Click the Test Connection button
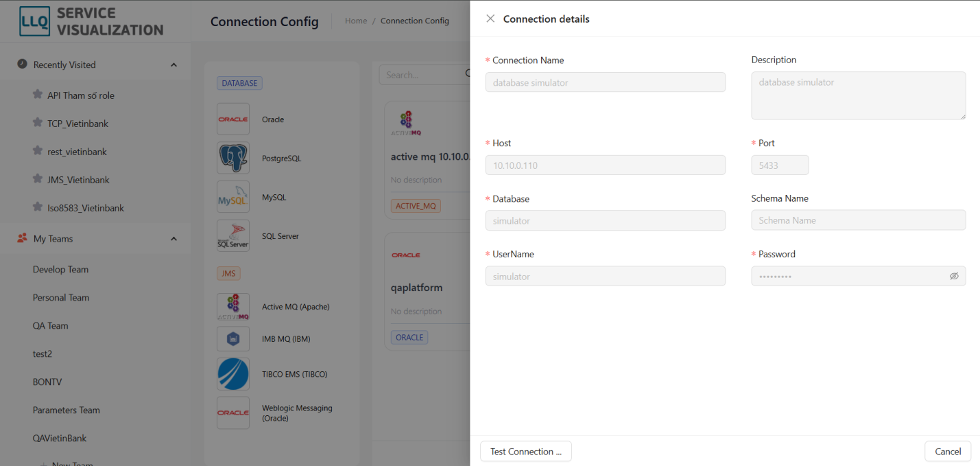Screen dimensions: 980x466 [x=525, y=452]
